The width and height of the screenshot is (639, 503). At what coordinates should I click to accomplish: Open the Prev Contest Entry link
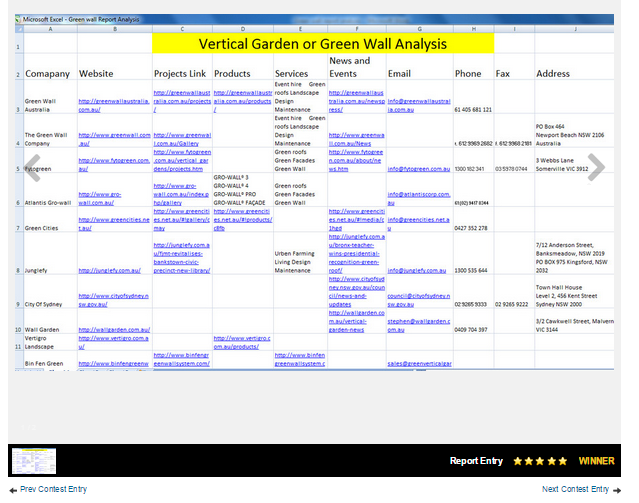coord(48,489)
